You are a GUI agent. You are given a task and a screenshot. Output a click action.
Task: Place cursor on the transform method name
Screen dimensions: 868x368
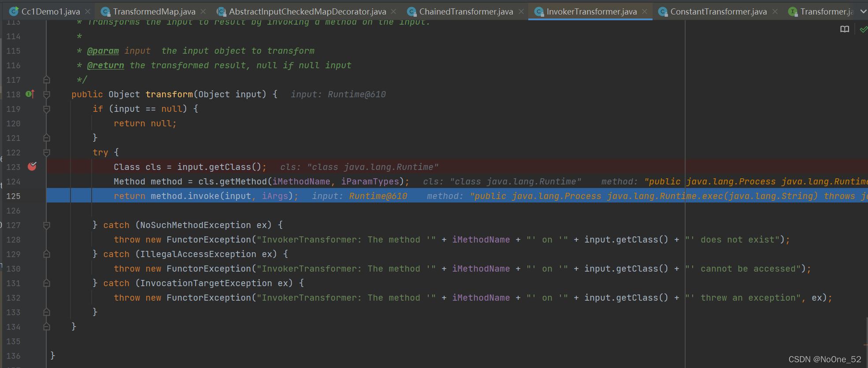pyautogui.click(x=169, y=94)
